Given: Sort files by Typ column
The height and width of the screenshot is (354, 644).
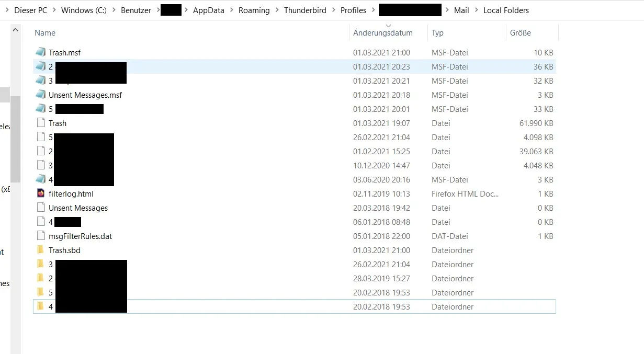Looking at the screenshot, I should 437,32.
